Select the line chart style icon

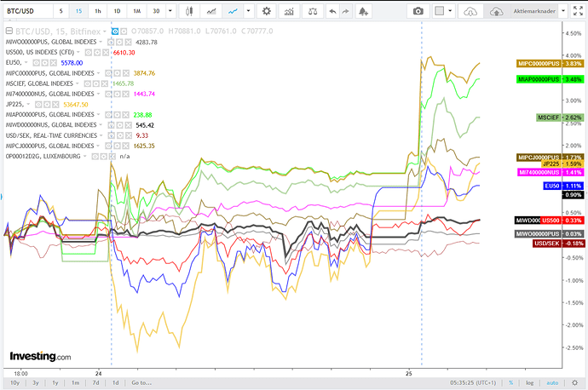pos(233,11)
